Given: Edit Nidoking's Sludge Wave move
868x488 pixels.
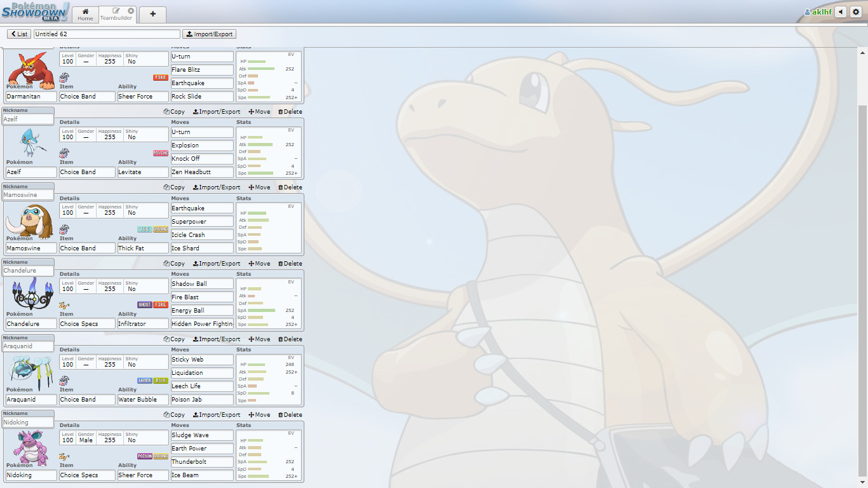Looking at the screenshot, I should click(202, 435).
